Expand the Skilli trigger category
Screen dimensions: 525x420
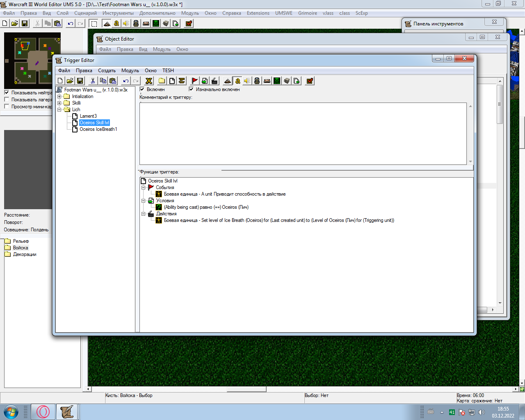(59, 103)
